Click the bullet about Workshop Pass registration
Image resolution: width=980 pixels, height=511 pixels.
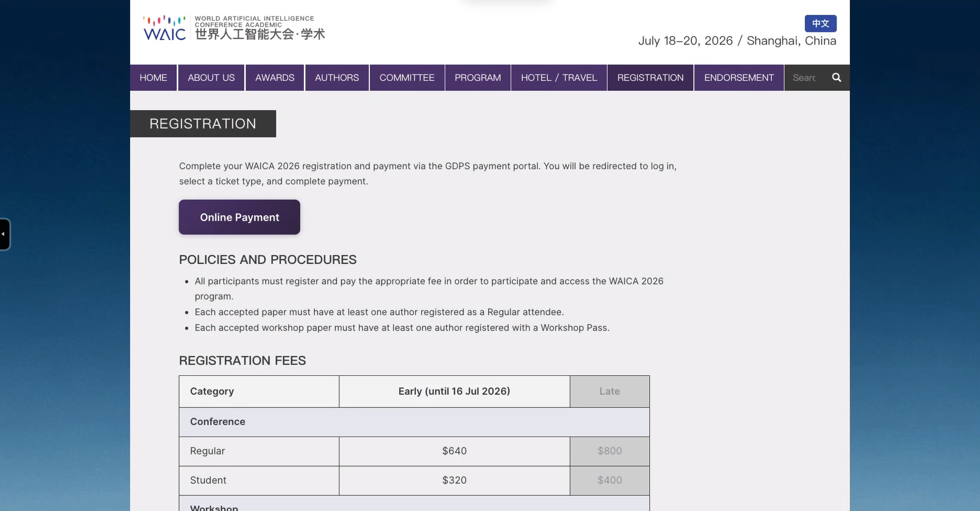pyautogui.click(x=402, y=328)
